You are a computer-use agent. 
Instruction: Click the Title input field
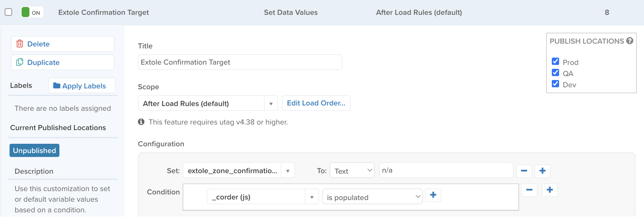240,62
